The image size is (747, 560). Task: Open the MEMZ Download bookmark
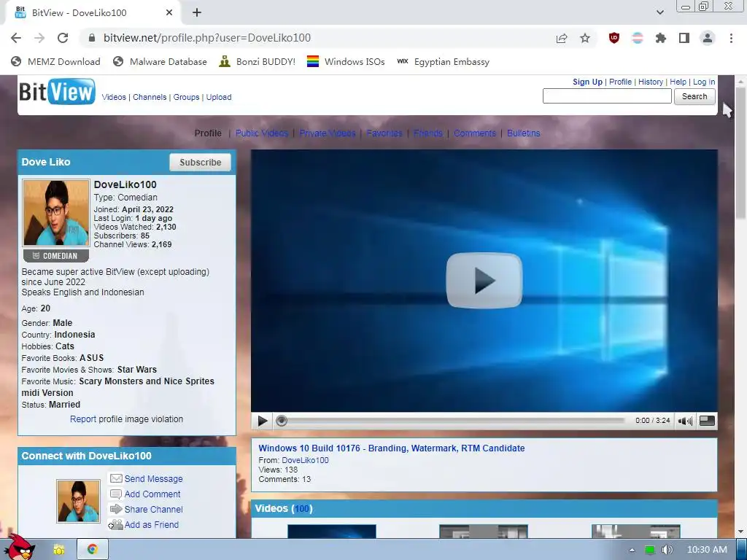click(55, 62)
